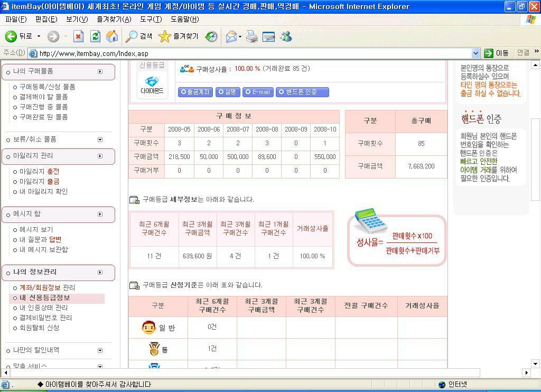This screenshot has height=392, width=541.
Task: Open 결제해야 할 물품 link
Action: pos(43,97)
